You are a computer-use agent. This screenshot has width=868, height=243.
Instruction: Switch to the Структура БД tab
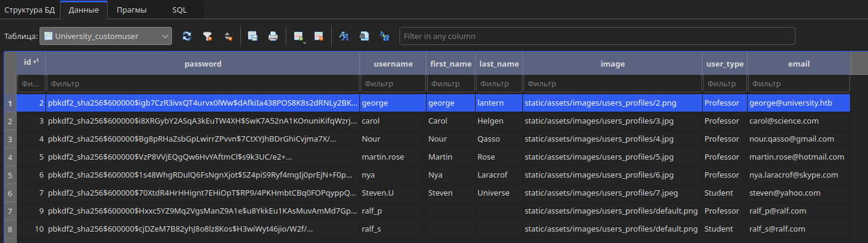pyautogui.click(x=29, y=10)
